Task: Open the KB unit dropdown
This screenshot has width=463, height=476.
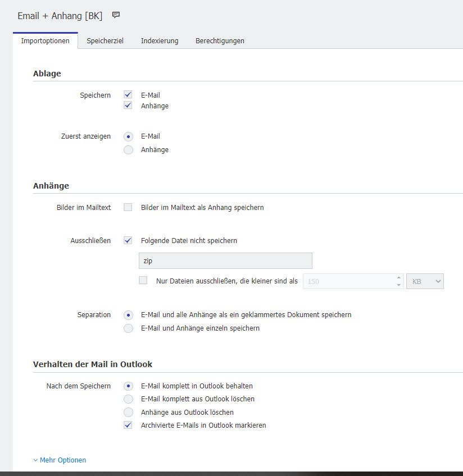Action: coord(425,281)
